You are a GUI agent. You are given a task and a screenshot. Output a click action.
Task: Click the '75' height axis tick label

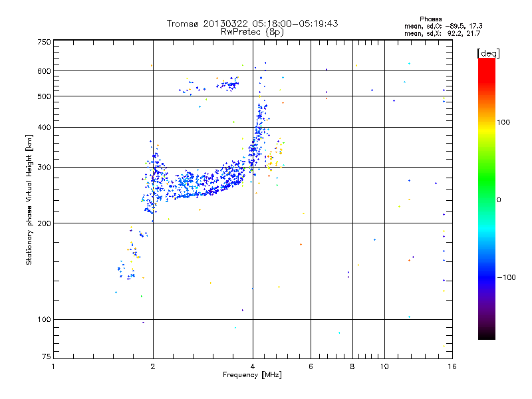(47, 356)
